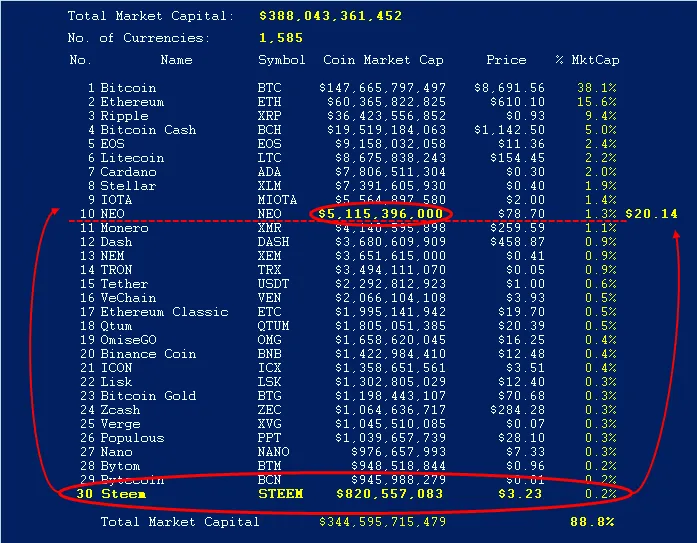Screen dimensions: 697x543
Task: Click Ethereum price $610.10
Action: tap(517, 102)
